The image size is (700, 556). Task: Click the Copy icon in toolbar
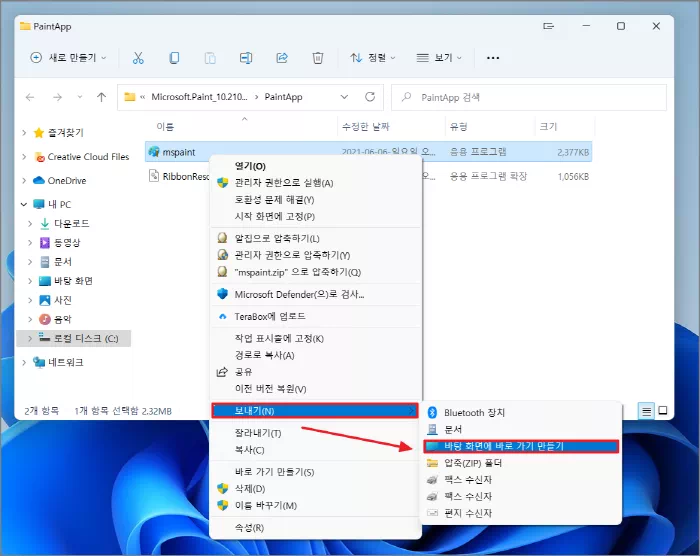[174, 58]
